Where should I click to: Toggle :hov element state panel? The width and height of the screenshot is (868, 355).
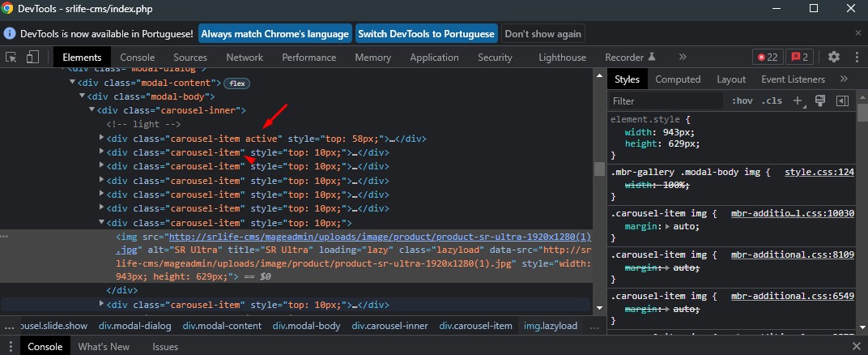tap(742, 101)
